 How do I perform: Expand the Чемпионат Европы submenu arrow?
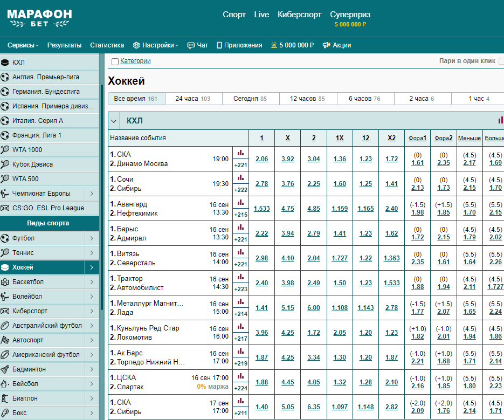[x=92, y=193]
